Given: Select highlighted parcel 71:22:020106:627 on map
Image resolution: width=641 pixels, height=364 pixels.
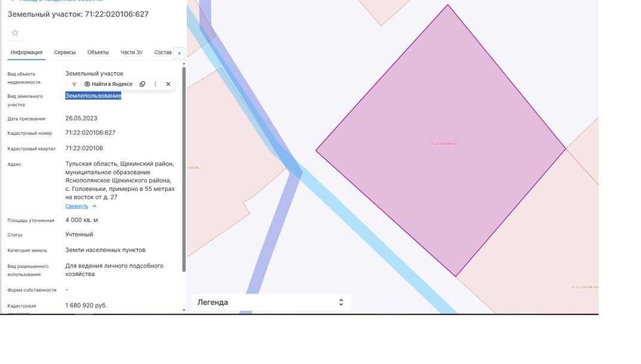Looking at the screenshot, I should pyautogui.click(x=441, y=141).
